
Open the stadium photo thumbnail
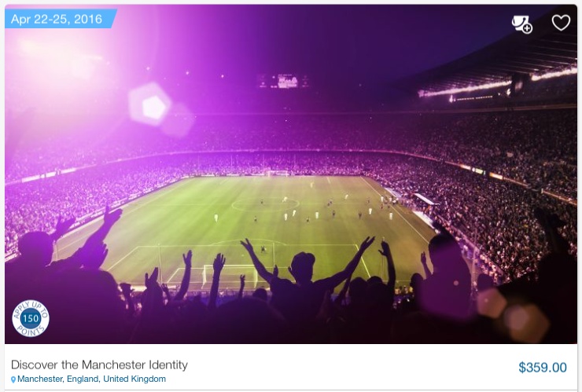coord(291,174)
